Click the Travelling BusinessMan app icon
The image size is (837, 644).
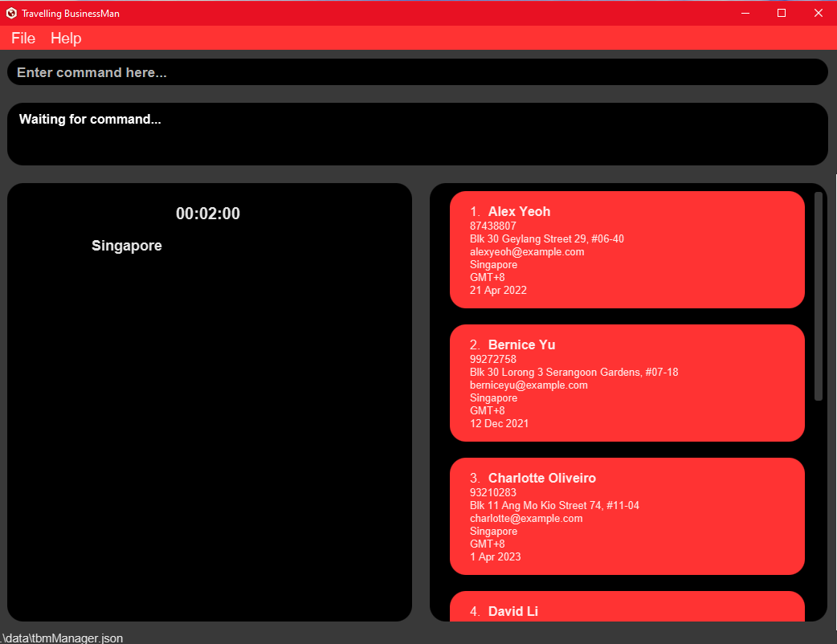[x=11, y=14]
